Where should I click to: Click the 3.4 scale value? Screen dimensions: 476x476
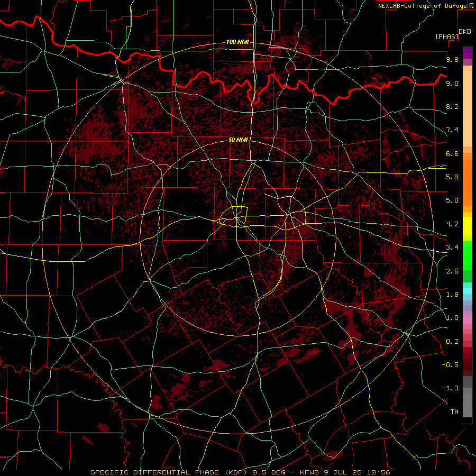click(452, 248)
